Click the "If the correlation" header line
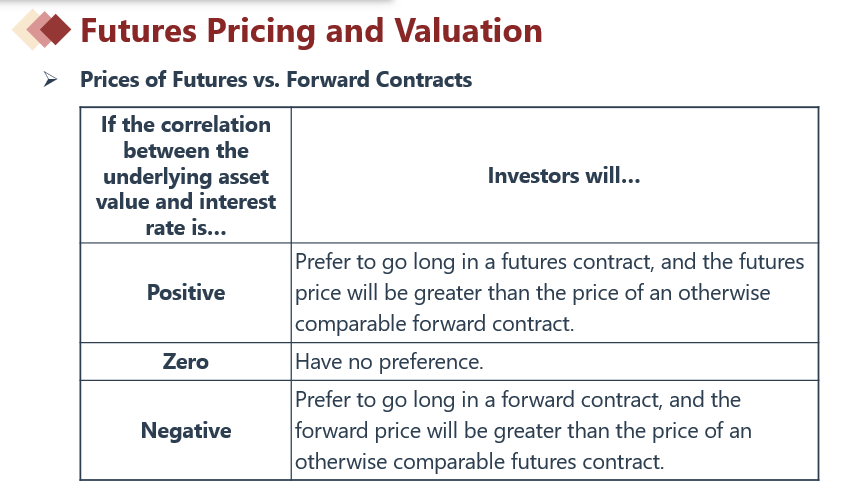The width and height of the screenshot is (848, 501). click(x=186, y=125)
